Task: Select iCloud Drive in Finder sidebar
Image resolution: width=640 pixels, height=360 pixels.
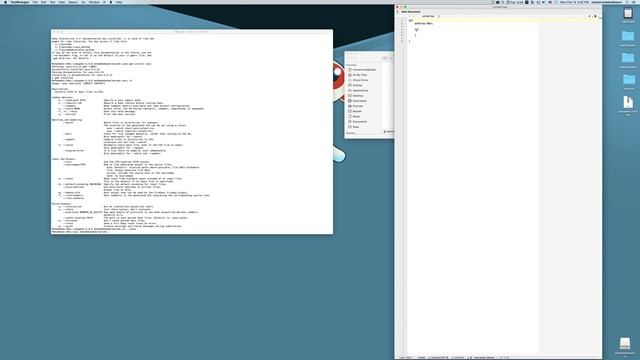Action: pyautogui.click(x=360, y=80)
